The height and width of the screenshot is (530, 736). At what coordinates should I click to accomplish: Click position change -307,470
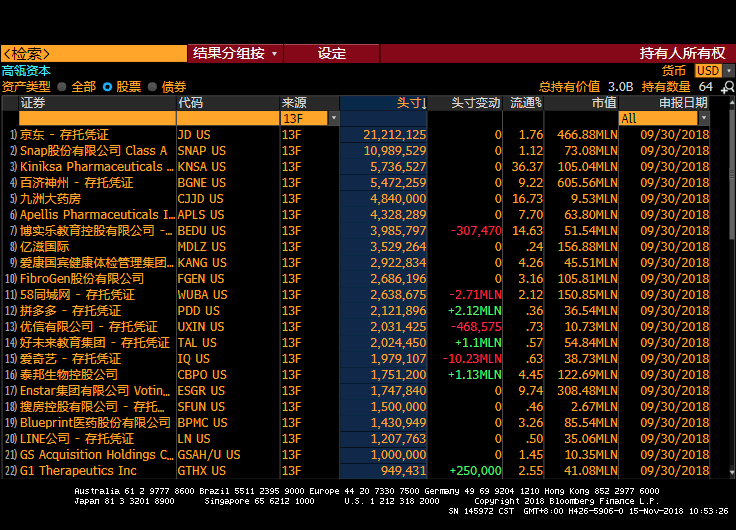476,230
